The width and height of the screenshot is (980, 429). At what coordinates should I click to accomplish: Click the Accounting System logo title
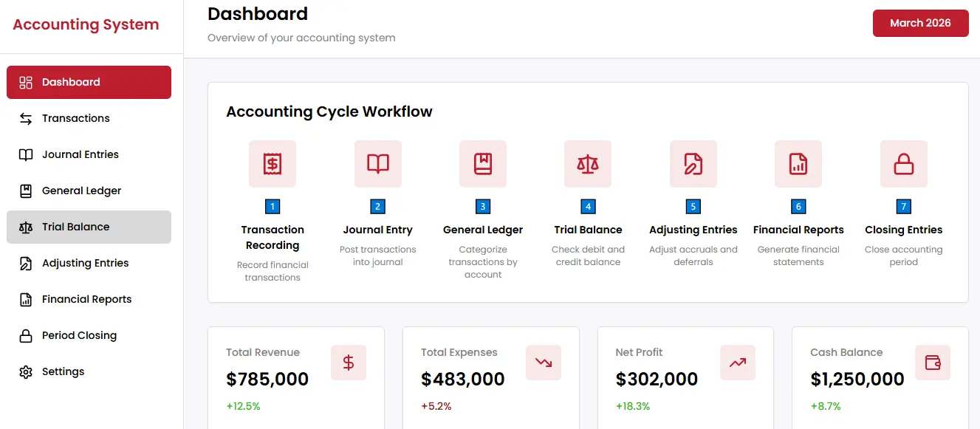(86, 24)
